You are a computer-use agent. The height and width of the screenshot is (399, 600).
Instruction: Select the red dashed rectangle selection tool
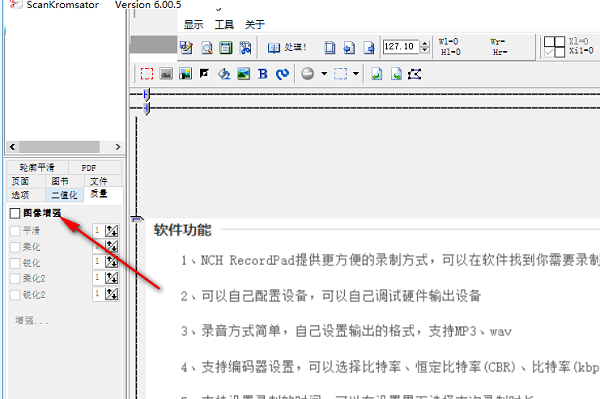click(147, 73)
